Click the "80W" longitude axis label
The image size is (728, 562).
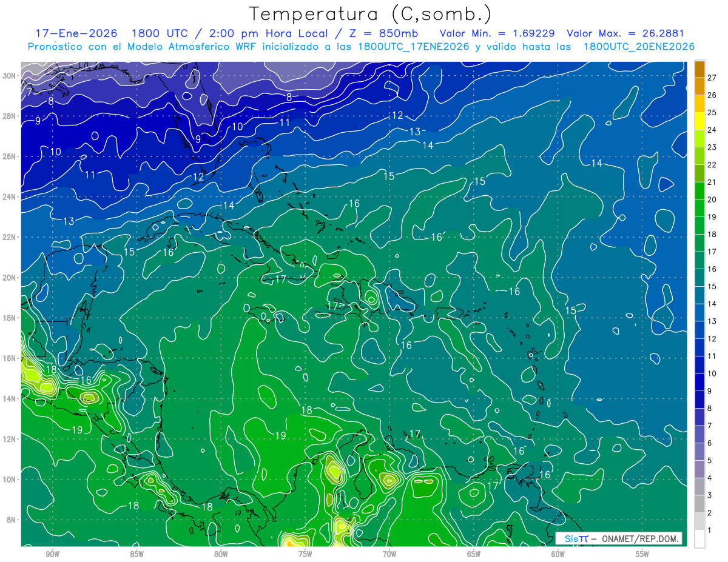click(x=221, y=554)
